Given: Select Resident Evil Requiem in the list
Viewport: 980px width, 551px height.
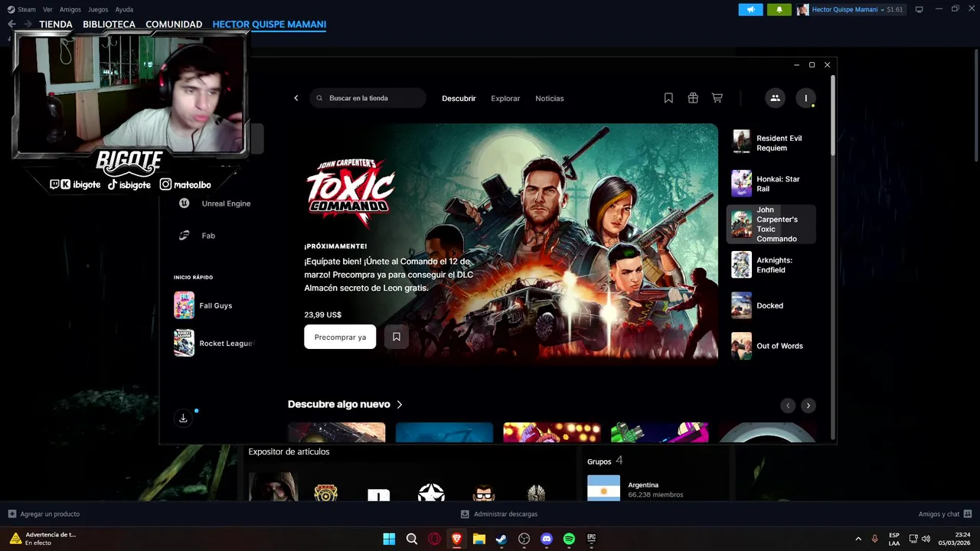Looking at the screenshot, I should 771,143.
